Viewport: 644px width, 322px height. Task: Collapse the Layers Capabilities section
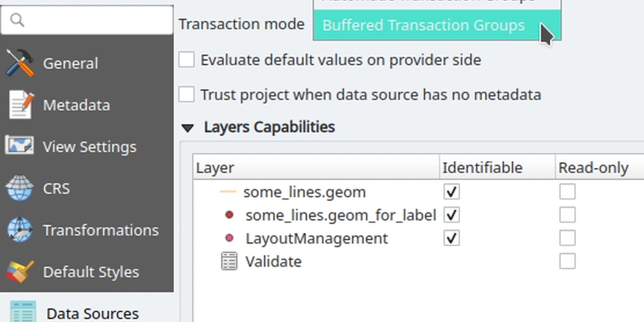coord(187,128)
